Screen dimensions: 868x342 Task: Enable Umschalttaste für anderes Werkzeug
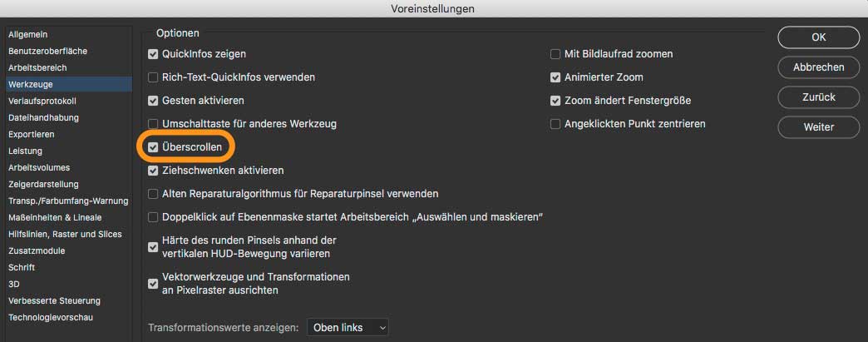click(153, 124)
